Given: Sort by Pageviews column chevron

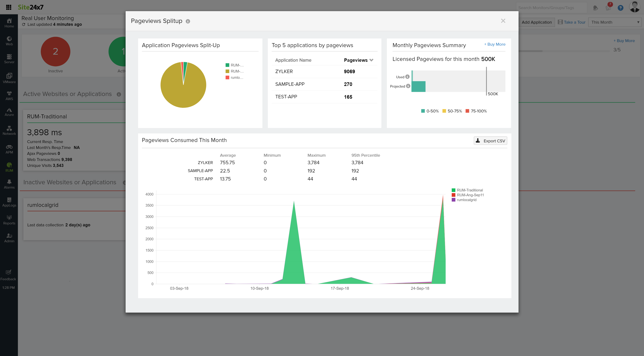Looking at the screenshot, I should tap(371, 60).
